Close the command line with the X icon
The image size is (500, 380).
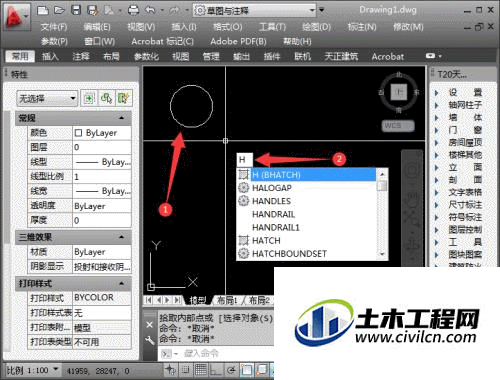click(150, 324)
